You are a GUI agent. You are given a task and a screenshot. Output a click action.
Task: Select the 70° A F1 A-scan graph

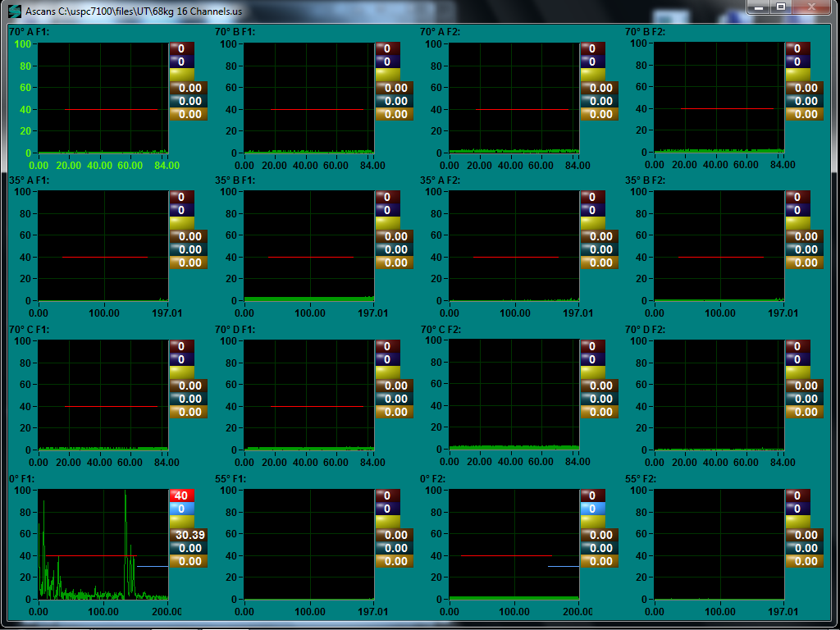(103, 98)
